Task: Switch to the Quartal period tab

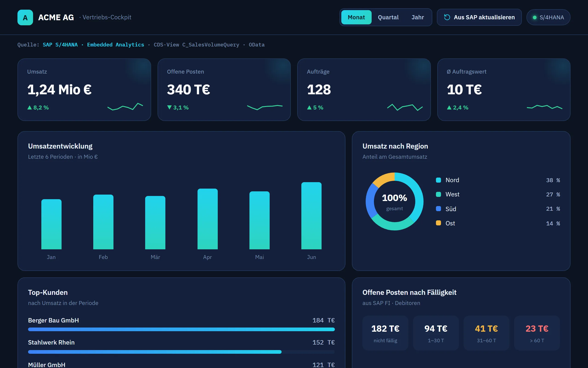Action: coord(388,17)
